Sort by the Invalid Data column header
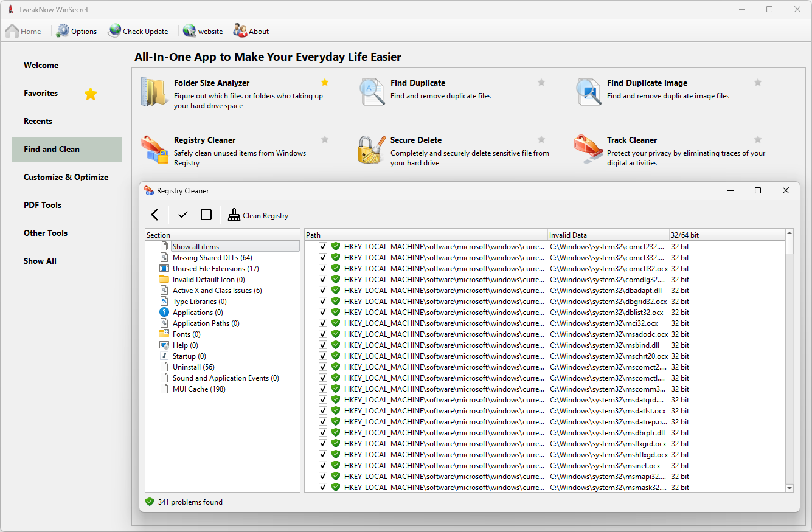 608,235
